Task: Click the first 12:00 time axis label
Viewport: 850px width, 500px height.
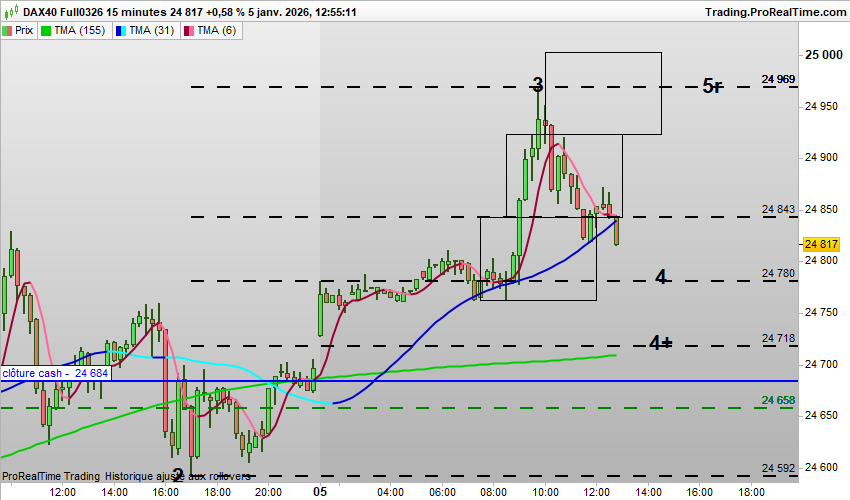Action: 62,492
